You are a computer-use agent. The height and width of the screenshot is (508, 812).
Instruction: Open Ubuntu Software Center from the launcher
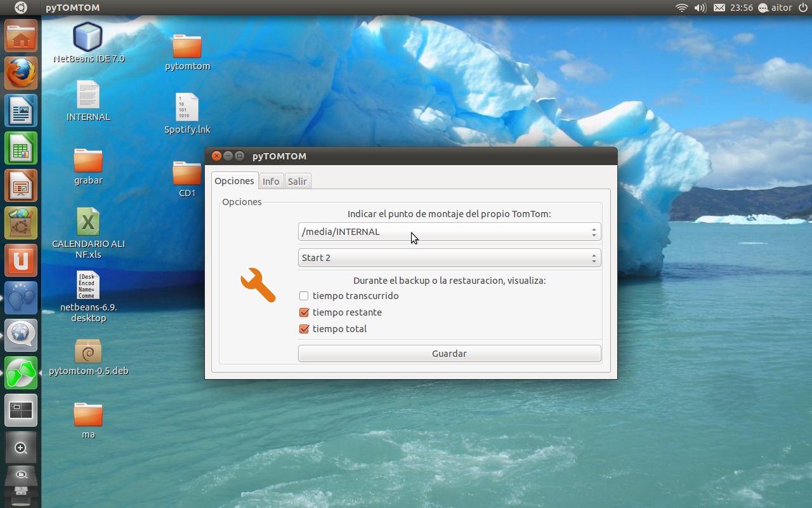pyautogui.click(x=20, y=223)
